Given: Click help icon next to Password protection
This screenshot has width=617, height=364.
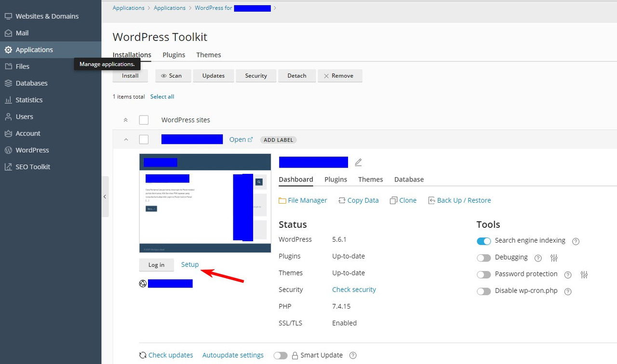Looking at the screenshot, I should tap(568, 275).
